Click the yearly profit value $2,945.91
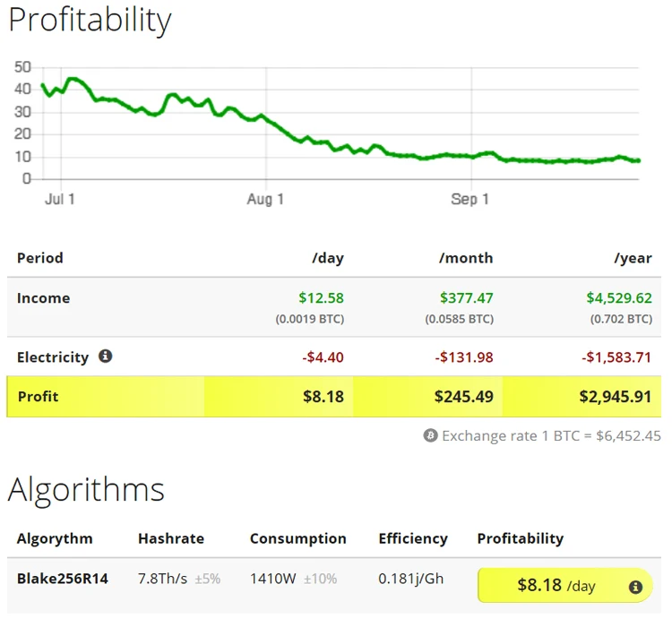 [x=617, y=396]
